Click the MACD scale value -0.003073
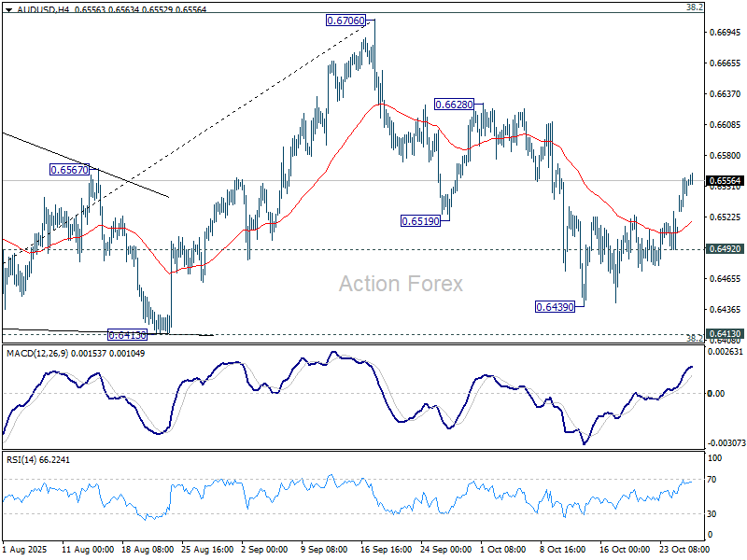747x560 pixels. pos(726,443)
